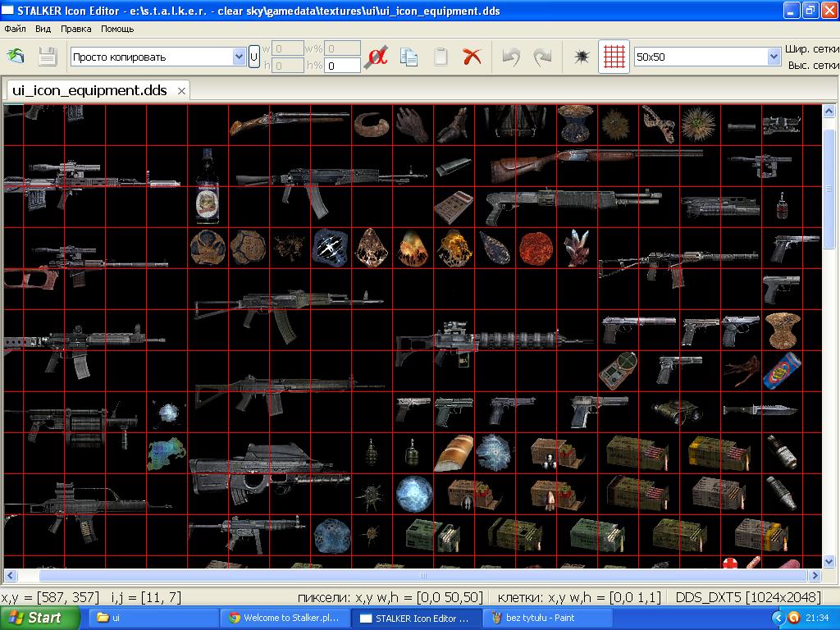Click the horizontal scrollbar thumb
The image size is (840, 630).
pyautogui.click(x=422, y=575)
